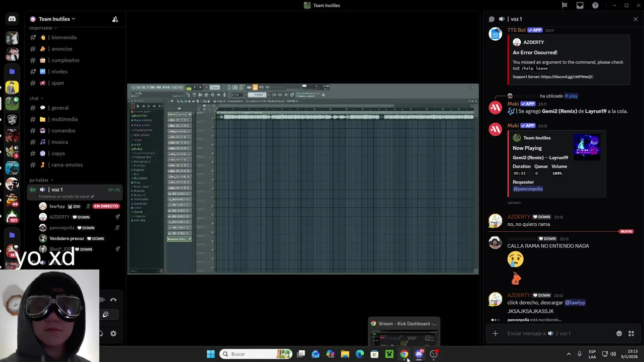This screenshot has width=644, height=362.
Task: Select user Verdulero precoz in voice list
Action: tap(66, 238)
